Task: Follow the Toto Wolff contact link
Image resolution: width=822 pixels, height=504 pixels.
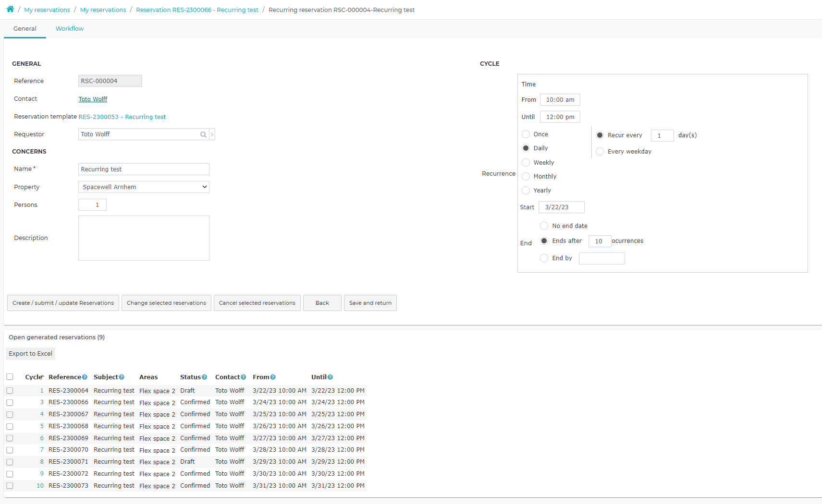Action: (x=93, y=99)
